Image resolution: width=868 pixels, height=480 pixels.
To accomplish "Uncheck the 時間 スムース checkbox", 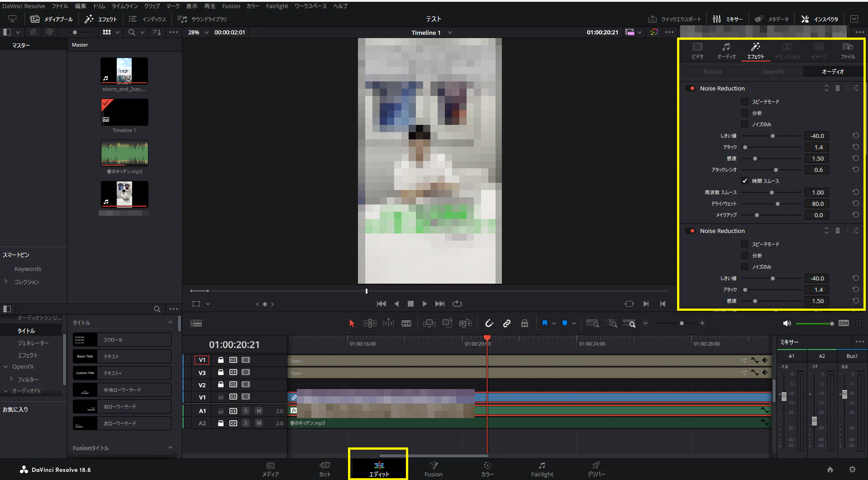I will (744, 181).
